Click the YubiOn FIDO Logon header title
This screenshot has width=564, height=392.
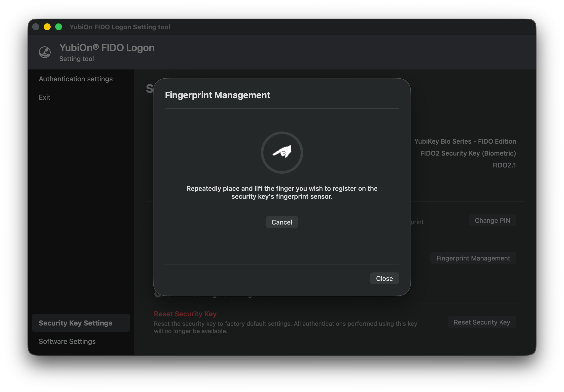coord(107,48)
